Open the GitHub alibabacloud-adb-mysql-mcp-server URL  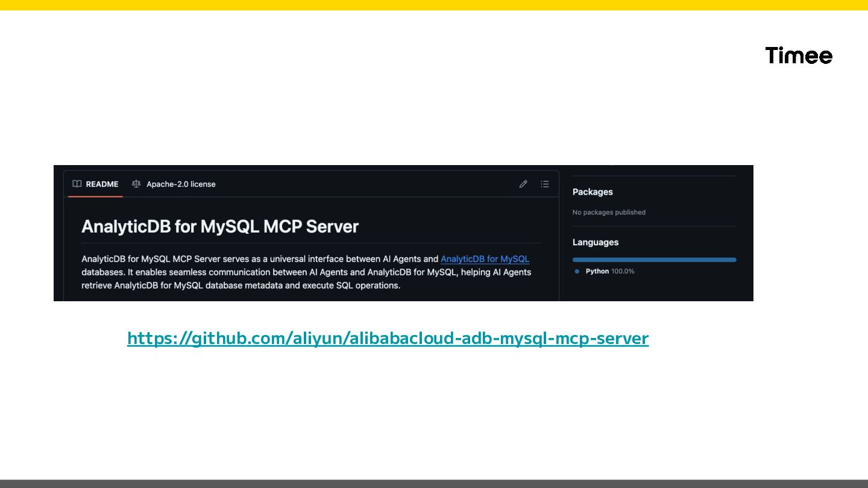tap(388, 339)
